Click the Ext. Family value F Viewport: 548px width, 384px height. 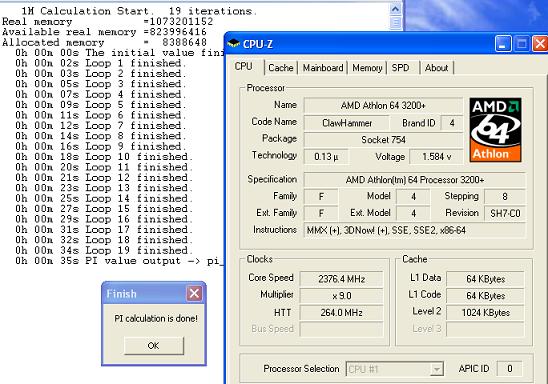click(x=321, y=213)
